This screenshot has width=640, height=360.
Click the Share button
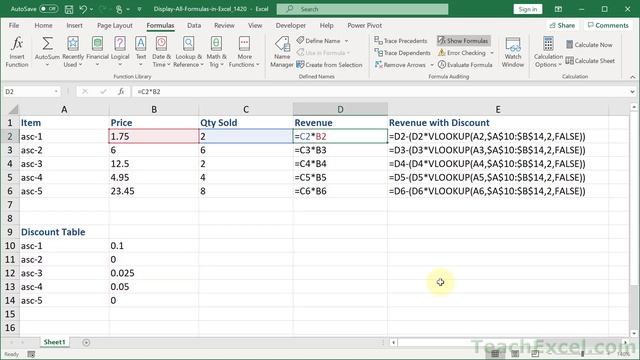pyautogui.click(x=562, y=25)
